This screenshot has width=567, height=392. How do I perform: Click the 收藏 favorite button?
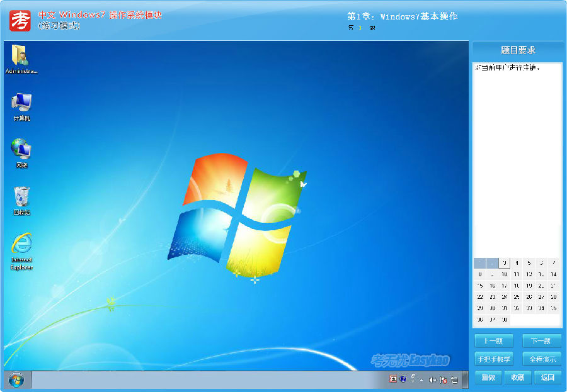click(517, 378)
